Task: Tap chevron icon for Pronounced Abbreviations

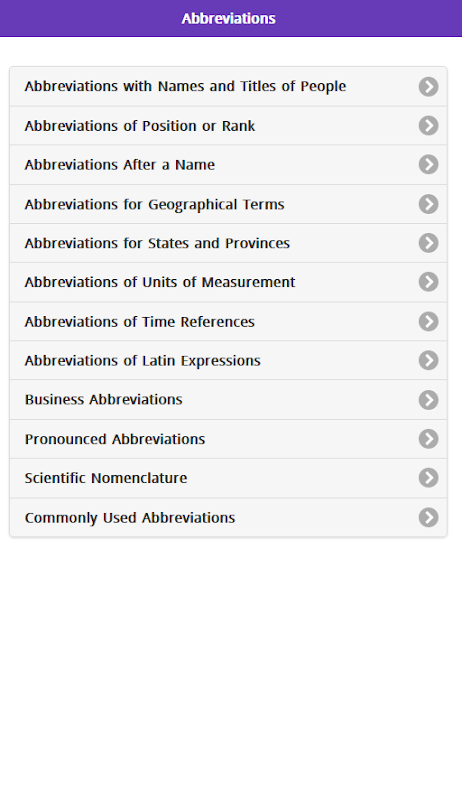Action: click(x=428, y=439)
